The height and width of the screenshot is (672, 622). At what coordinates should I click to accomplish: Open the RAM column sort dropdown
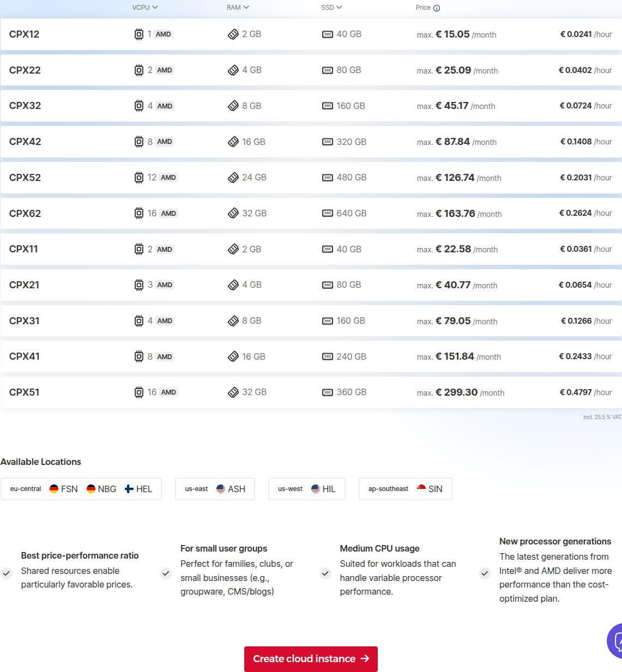click(238, 8)
